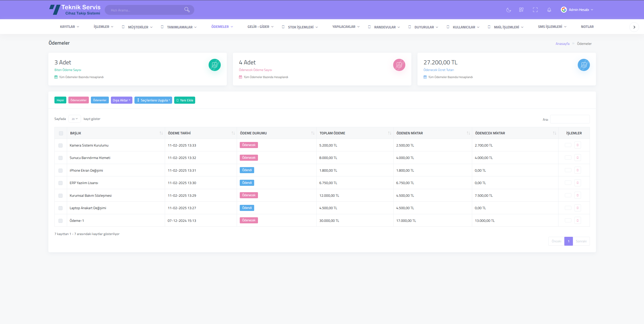Click the pink action icon in Kamera Sistemi row
The image size is (644, 324).
coord(578,145)
